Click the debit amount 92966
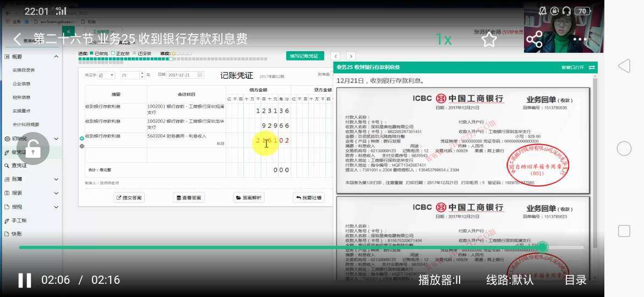The height and width of the screenshot is (297, 644). point(276,125)
